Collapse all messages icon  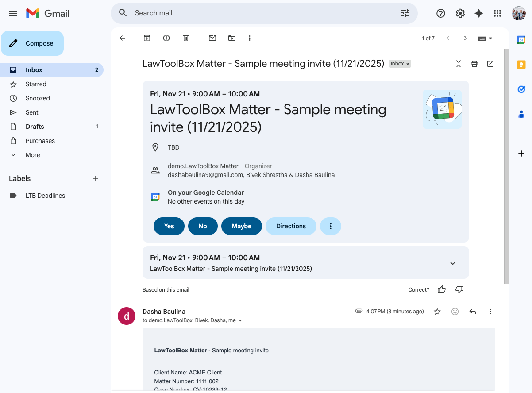pos(459,64)
